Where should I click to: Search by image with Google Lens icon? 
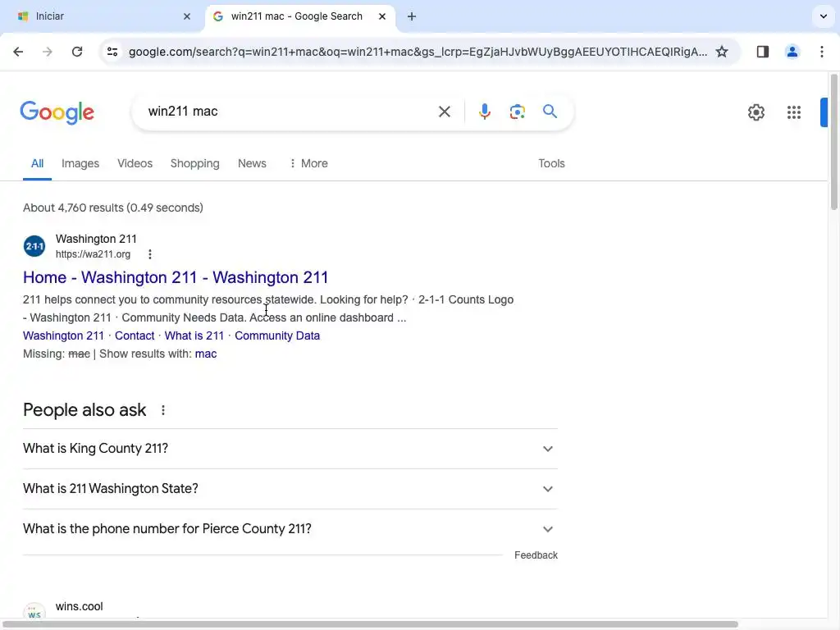pos(517,112)
